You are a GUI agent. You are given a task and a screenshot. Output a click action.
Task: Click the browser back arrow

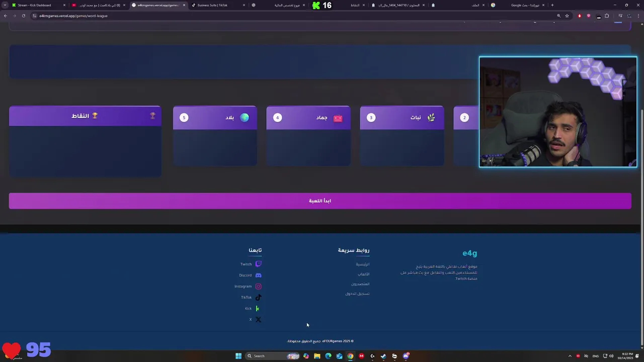pyautogui.click(x=6, y=16)
